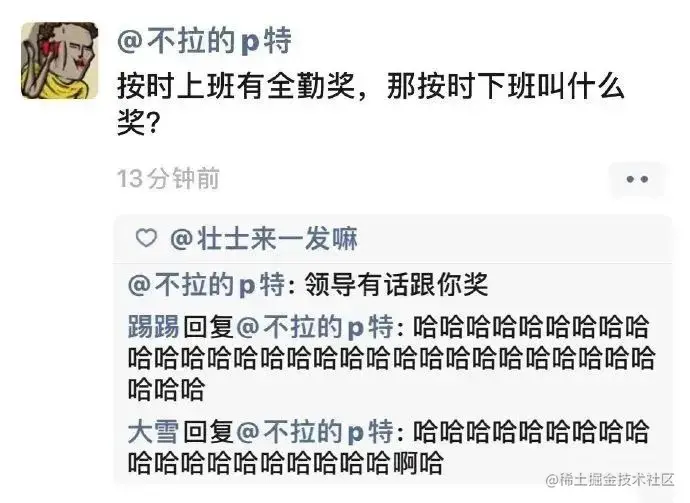Tap the 13分钟前 timestamp
690x503 pixels.
point(169,179)
